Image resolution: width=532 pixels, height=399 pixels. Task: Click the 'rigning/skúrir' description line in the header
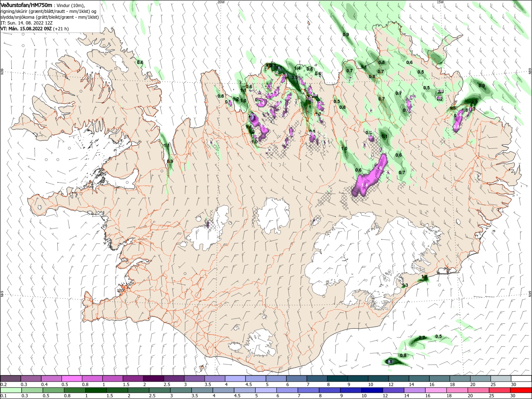(x=49, y=11)
